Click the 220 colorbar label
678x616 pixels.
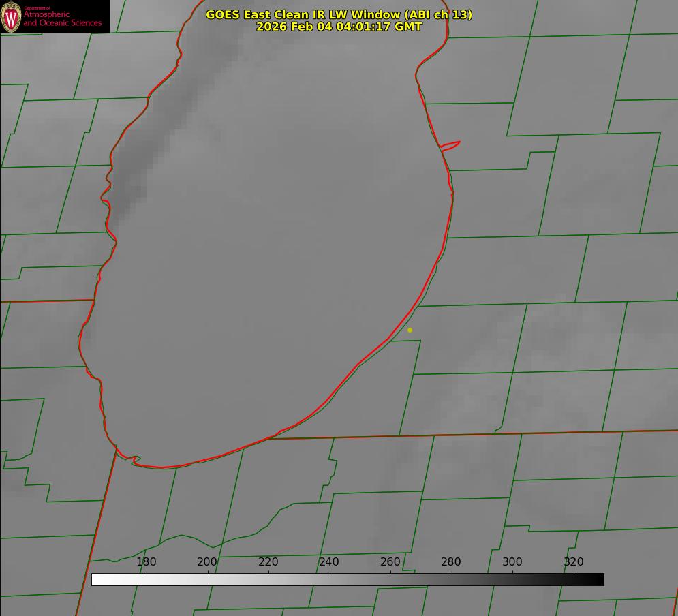[x=268, y=561]
